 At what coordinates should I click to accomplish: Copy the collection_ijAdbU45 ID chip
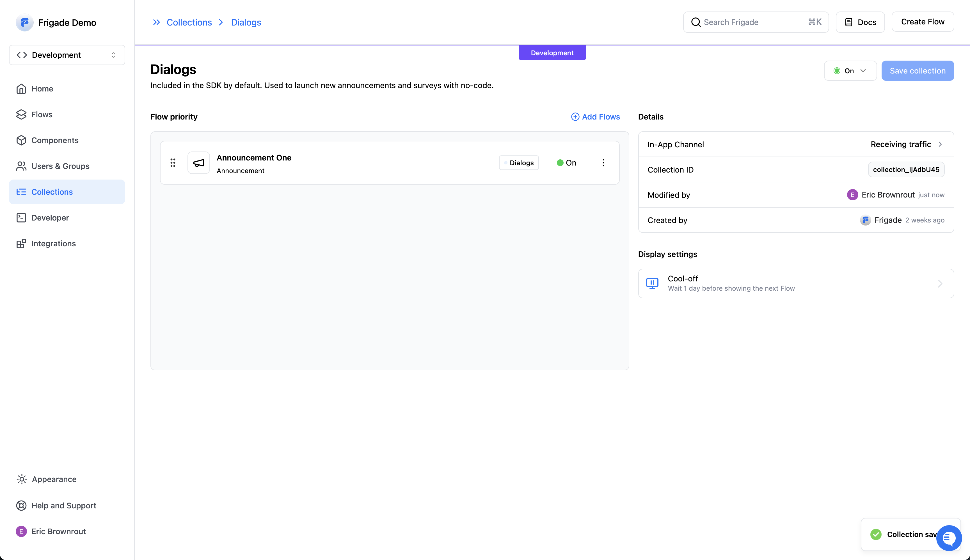[x=906, y=170]
